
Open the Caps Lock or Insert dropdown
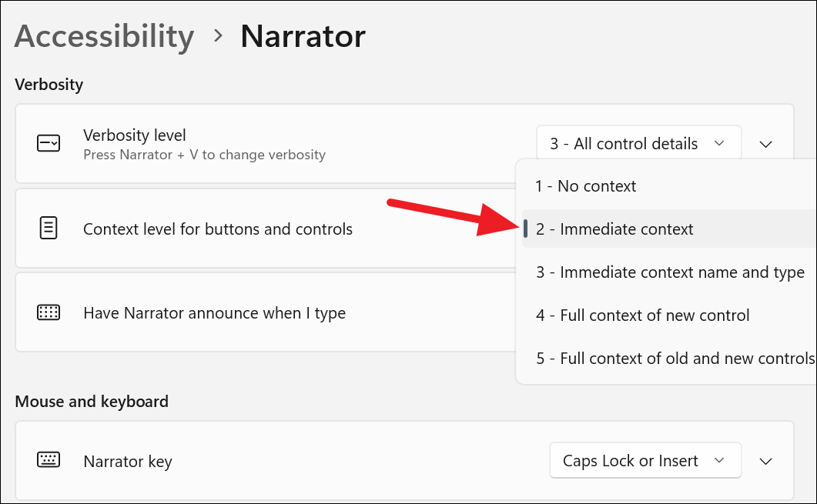[645, 460]
